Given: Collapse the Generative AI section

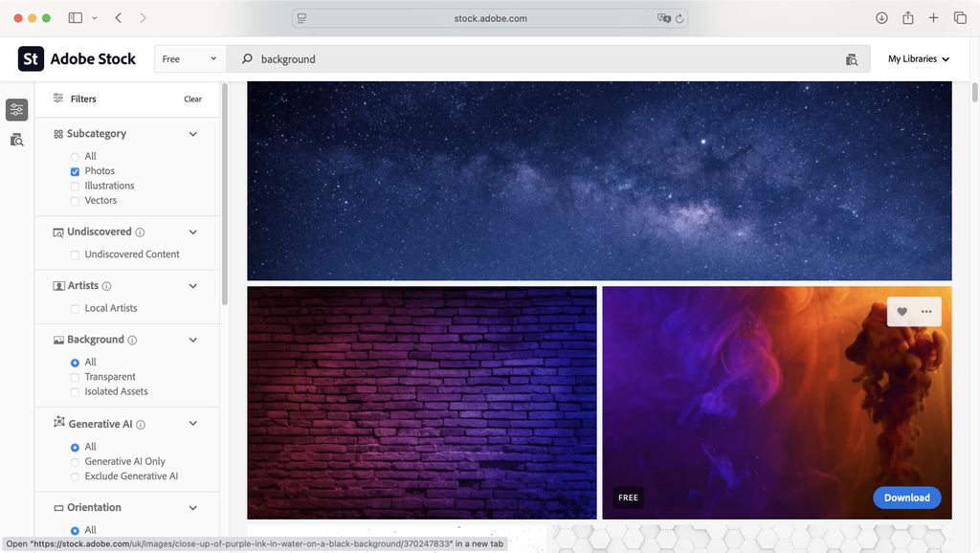Looking at the screenshot, I should pos(192,423).
